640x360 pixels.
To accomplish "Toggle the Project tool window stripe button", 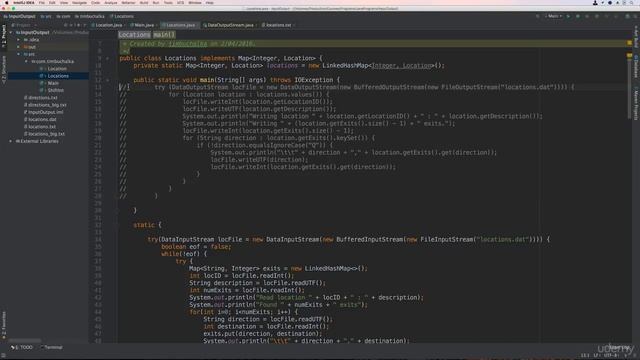I will pos(4,36).
